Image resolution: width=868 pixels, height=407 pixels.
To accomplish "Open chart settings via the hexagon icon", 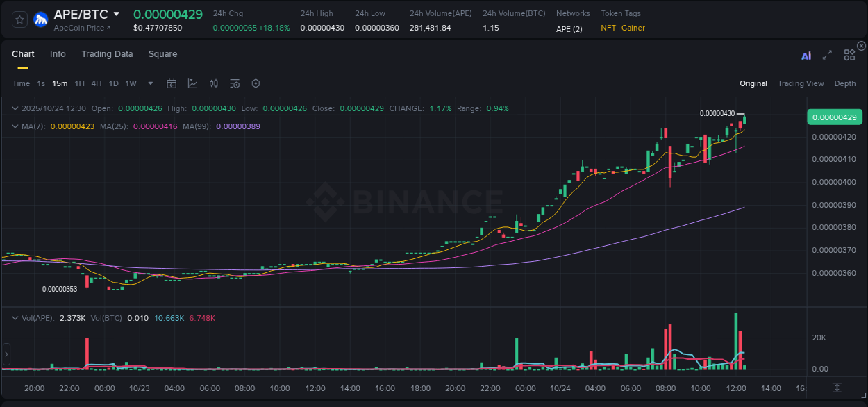I will coord(256,83).
